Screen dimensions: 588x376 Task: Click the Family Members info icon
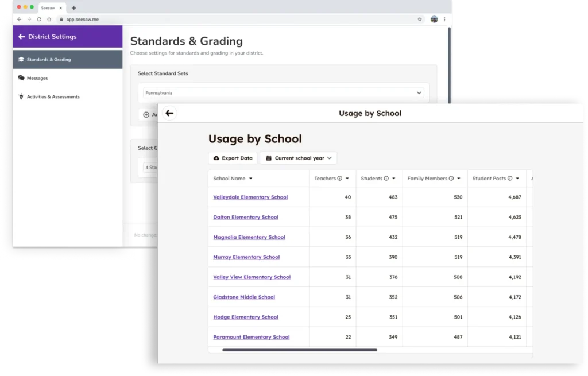pos(451,179)
